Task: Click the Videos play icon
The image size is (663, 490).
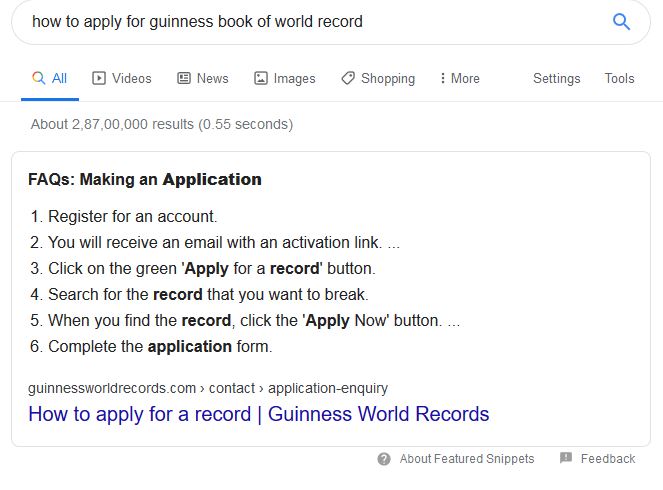Action: click(x=99, y=78)
